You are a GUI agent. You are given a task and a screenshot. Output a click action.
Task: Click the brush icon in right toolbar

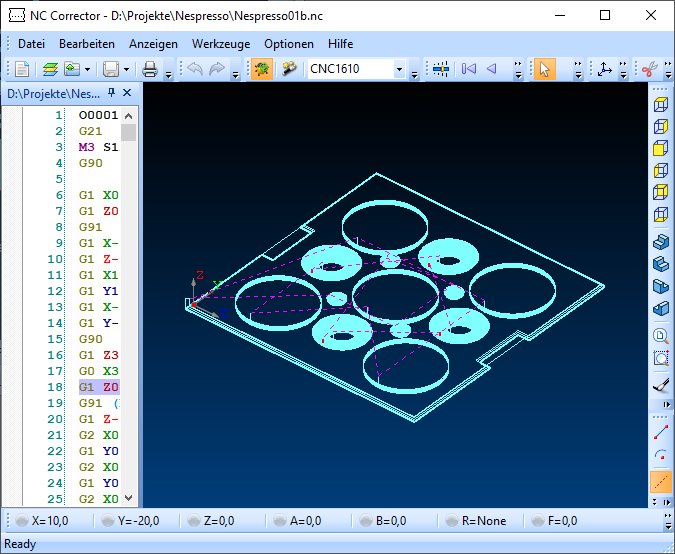point(660,384)
